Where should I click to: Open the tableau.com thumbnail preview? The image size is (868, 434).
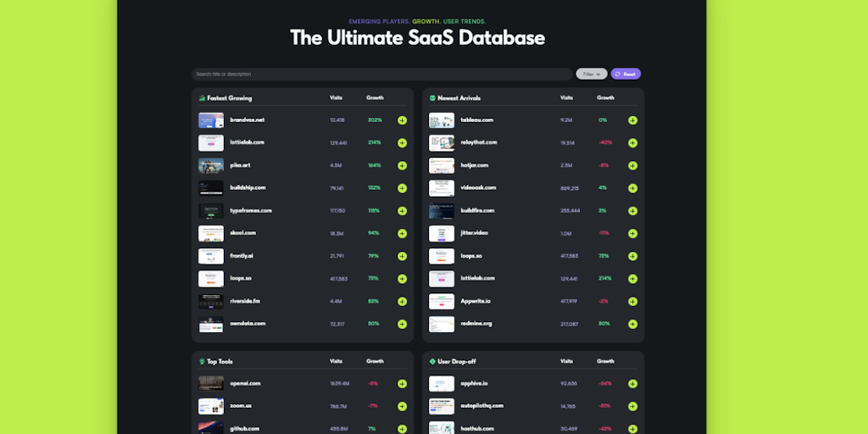tap(441, 120)
